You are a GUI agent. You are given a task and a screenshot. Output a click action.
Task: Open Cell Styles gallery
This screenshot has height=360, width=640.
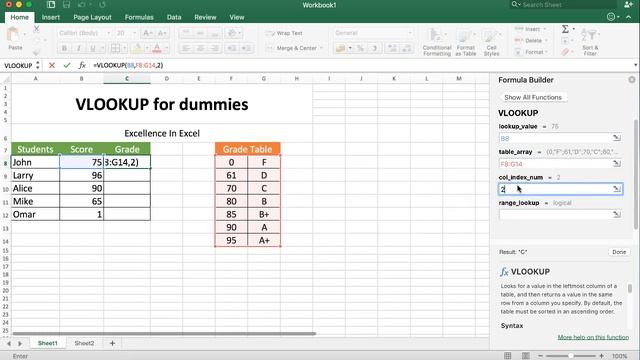[491, 42]
